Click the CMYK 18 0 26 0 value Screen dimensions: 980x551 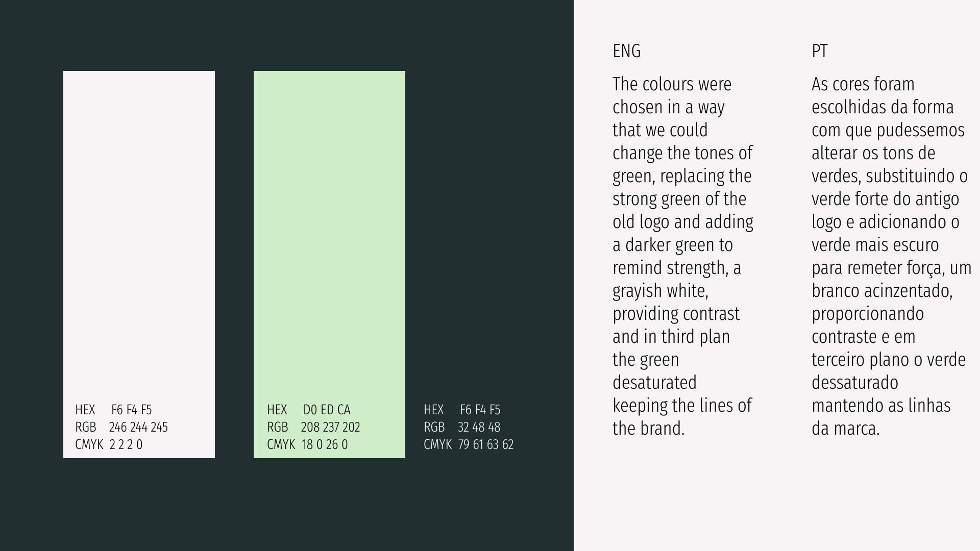[x=307, y=444]
